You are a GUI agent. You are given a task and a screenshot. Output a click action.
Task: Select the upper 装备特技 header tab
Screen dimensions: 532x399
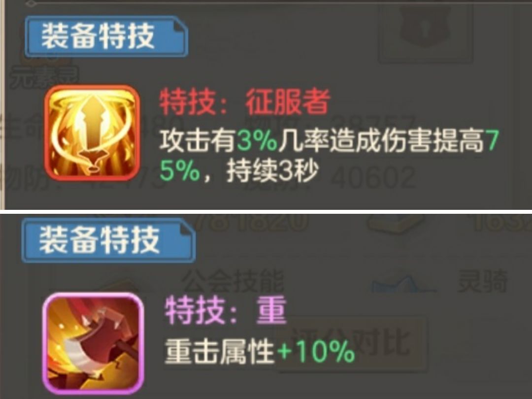(x=106, y=36)
